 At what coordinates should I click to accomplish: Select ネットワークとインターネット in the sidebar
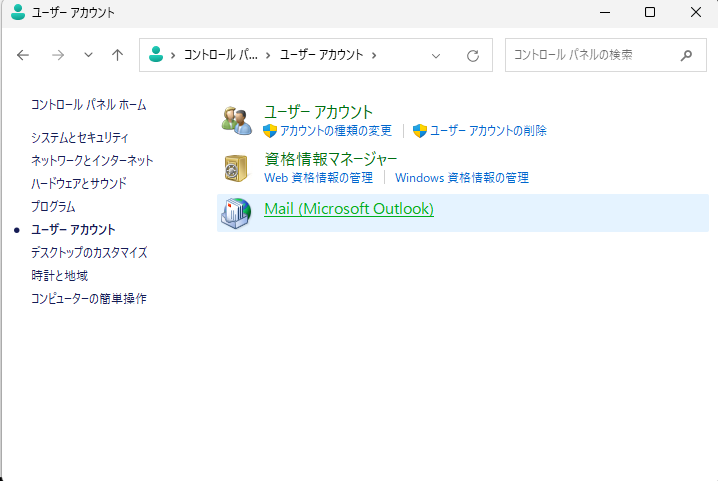tap(92, 160)
